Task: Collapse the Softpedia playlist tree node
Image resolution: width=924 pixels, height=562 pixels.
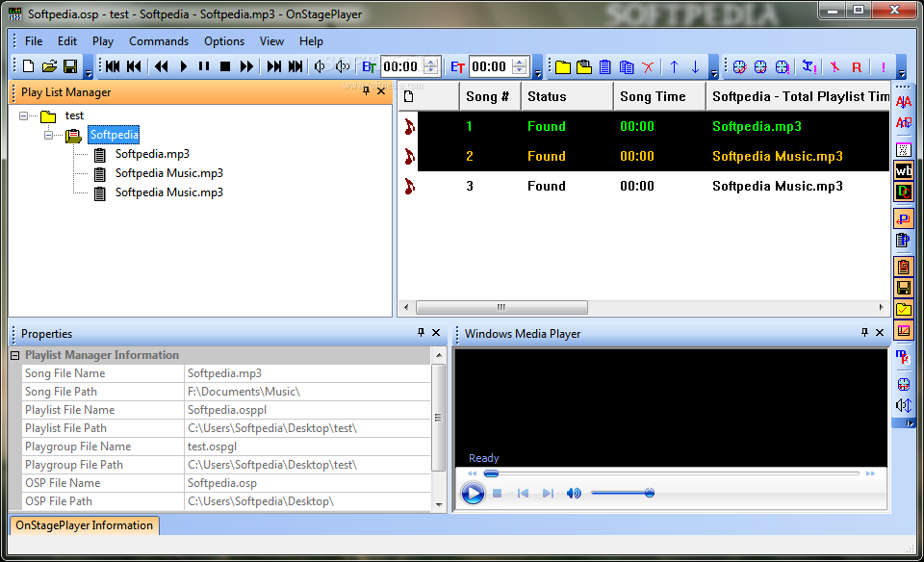Action: pos(48,135)
